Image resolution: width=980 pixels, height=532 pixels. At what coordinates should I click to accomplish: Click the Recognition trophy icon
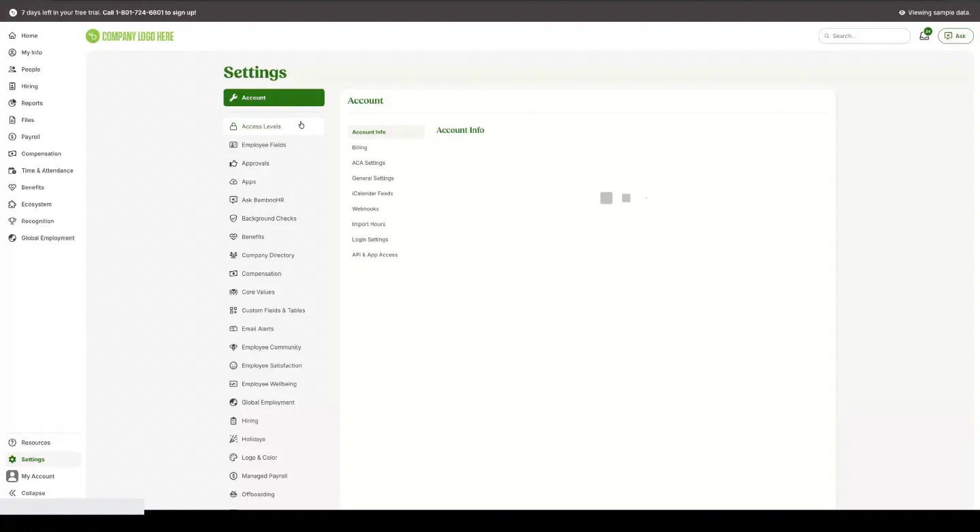[12, 221]
